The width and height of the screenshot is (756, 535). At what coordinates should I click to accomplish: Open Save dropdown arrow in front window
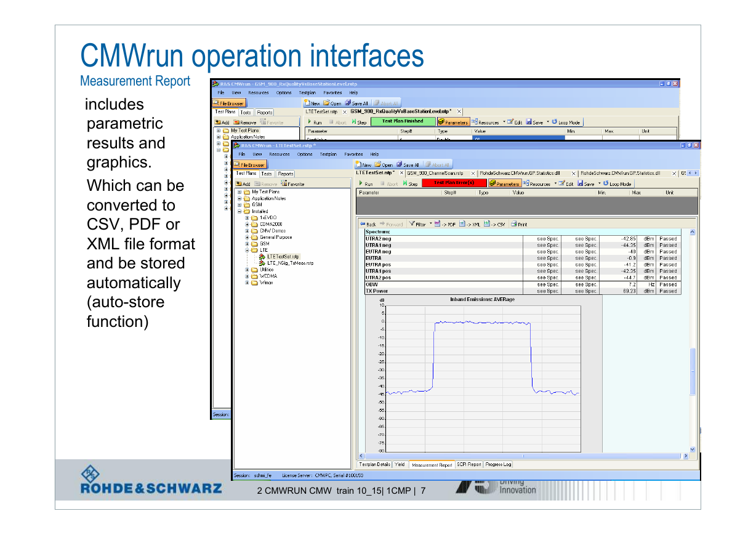pyautogui.click(x=599, y=183)
